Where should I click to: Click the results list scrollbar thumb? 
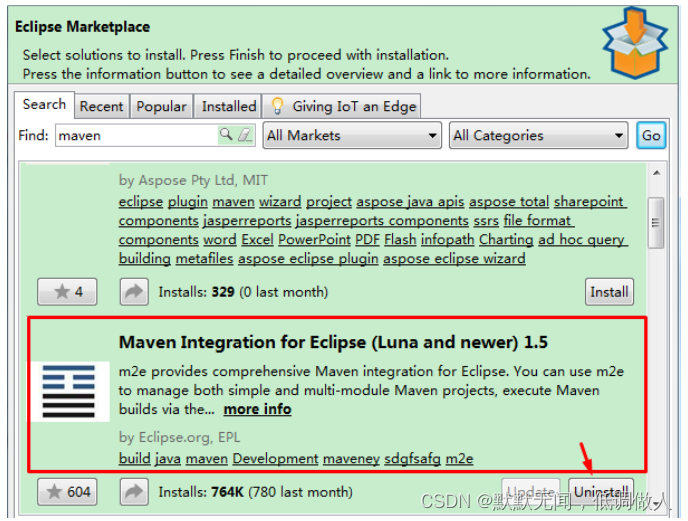(x=656, y=223)
